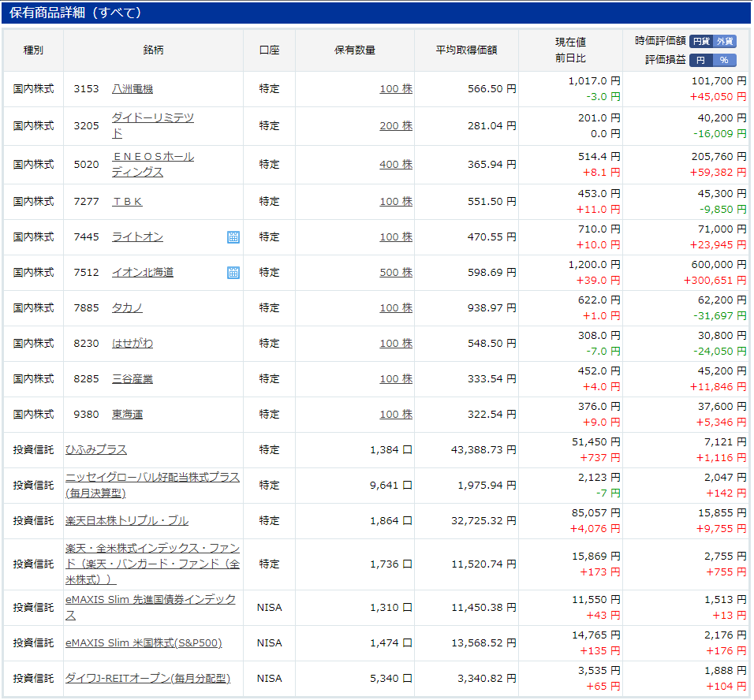The width and height of the screenshot is (754, 700).
Task: Click the 現在値 column header
Action: 570,43
